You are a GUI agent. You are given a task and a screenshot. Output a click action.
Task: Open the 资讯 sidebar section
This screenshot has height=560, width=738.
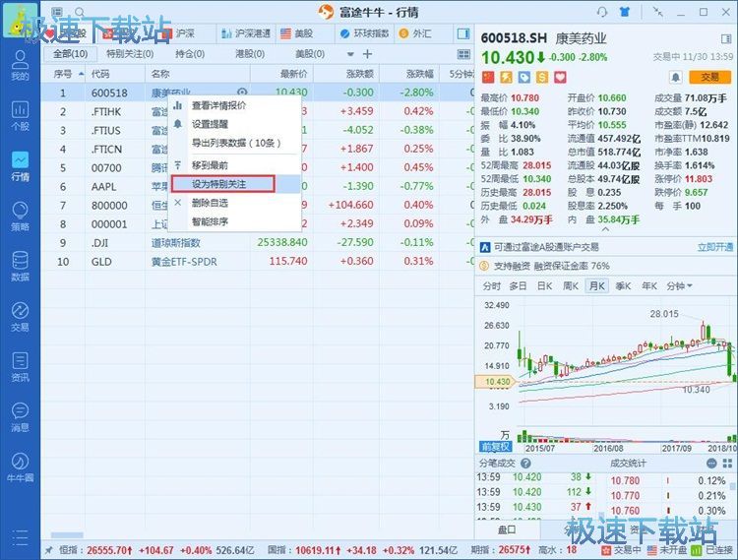coord(20,367)
